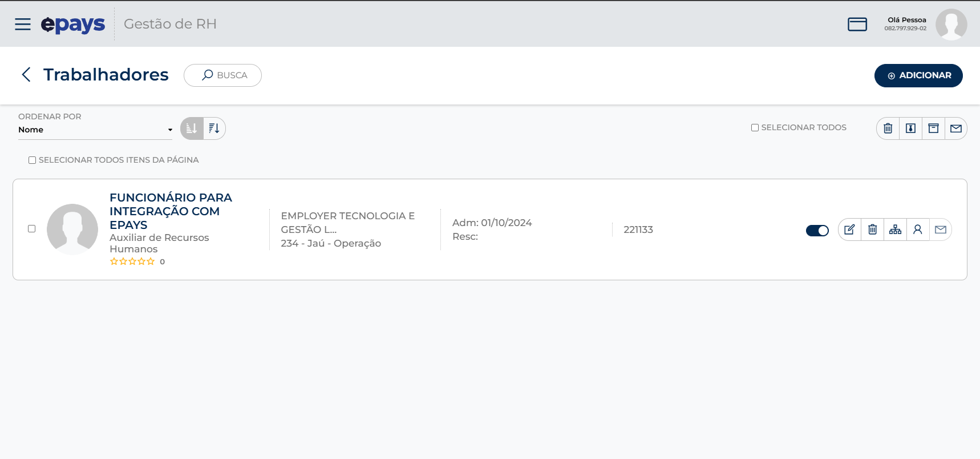Edit the FUNCIONÁRIO PARA INTEGRAÇÃO worker record
The image size is (980, 459).
[849, 230]
